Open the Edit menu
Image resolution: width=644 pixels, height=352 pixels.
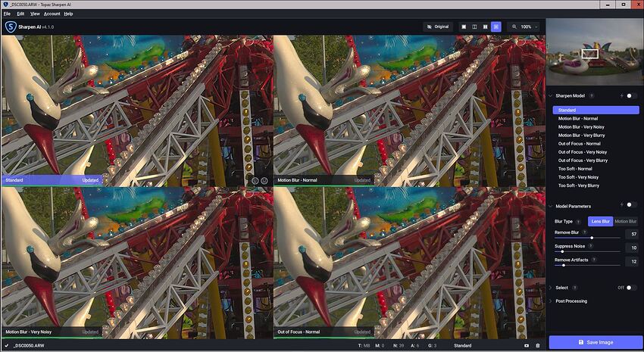tap(20, 14)
